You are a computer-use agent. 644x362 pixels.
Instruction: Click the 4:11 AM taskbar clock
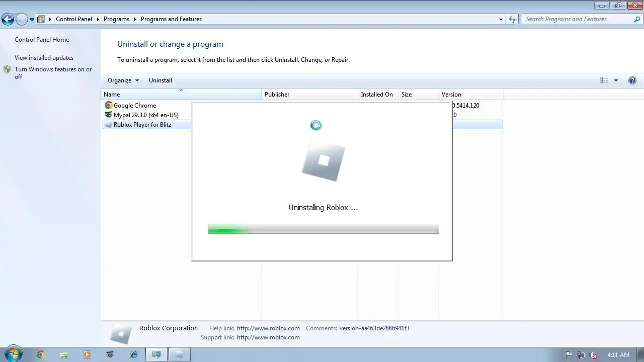click(x=618, y=354)
